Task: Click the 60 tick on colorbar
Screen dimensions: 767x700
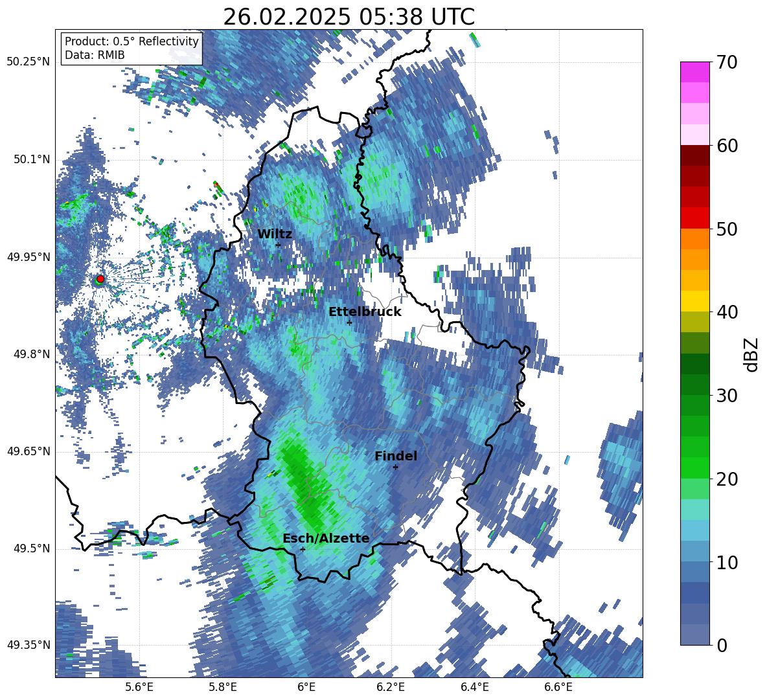Action: [727, 146]
